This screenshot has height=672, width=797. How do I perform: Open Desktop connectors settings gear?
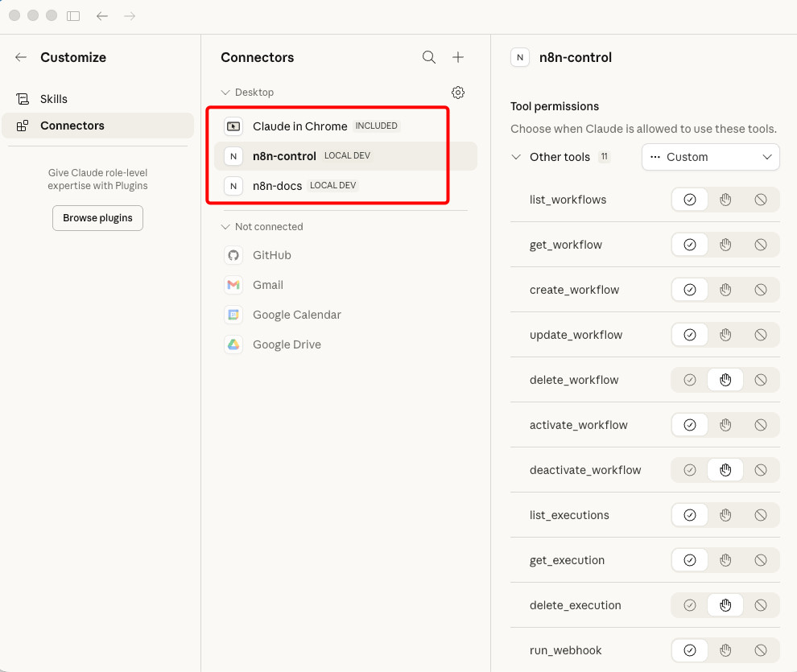coord(458,93)
